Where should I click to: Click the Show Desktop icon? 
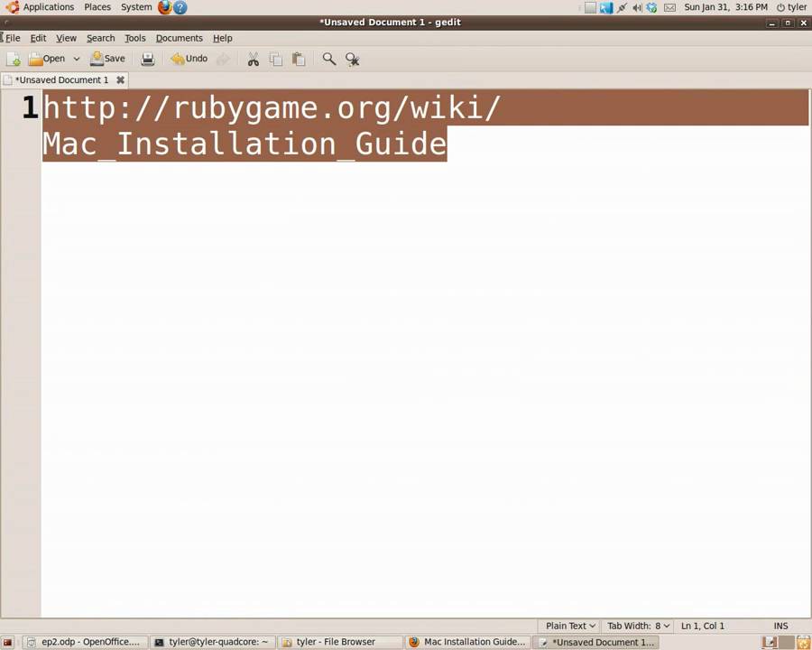pos(8,643)
